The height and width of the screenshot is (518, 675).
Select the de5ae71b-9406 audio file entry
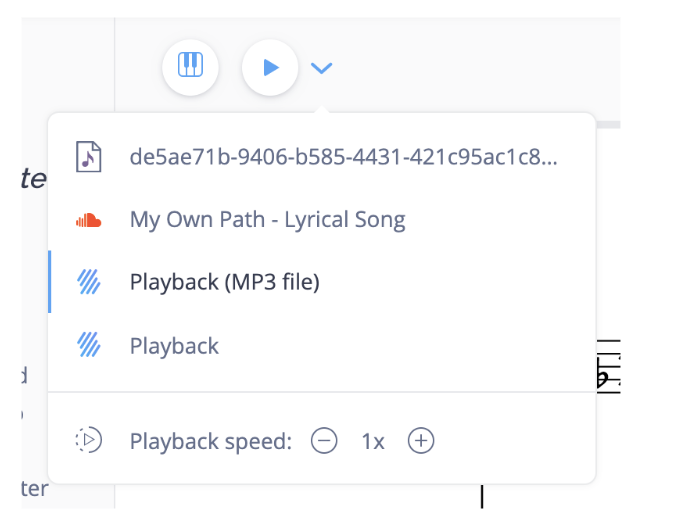[322, 157]
